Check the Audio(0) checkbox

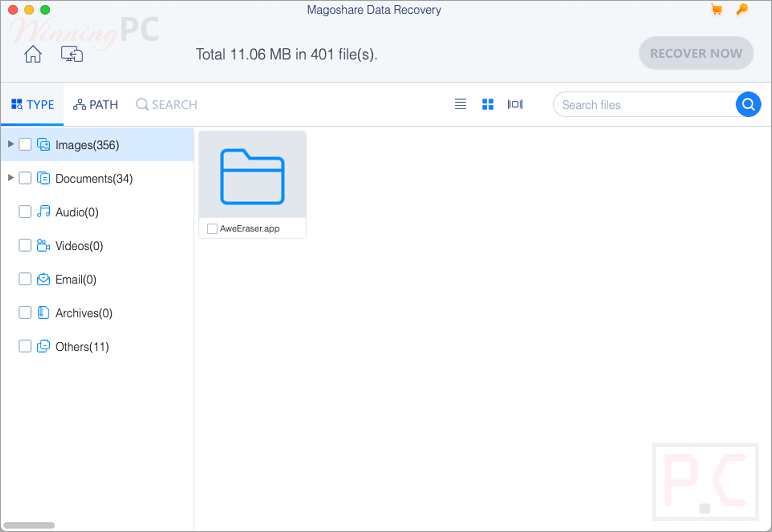(25, 212)
